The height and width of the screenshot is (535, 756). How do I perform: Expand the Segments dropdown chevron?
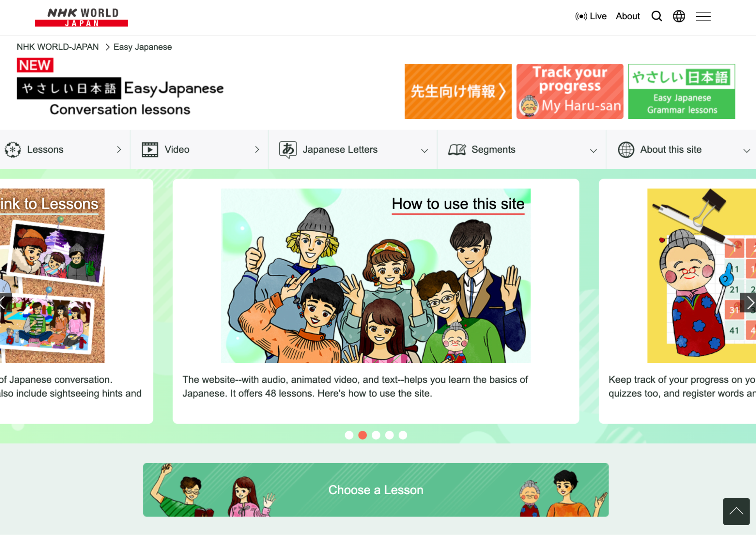(593, 151)
